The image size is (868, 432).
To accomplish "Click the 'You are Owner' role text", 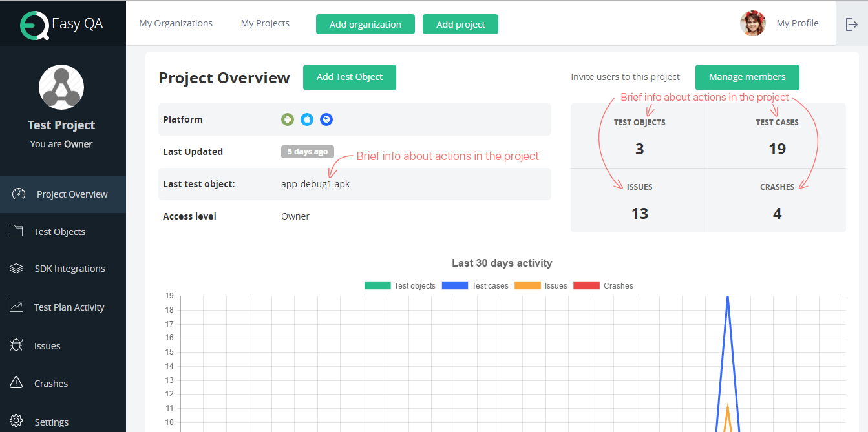I will tap(61, 144).
